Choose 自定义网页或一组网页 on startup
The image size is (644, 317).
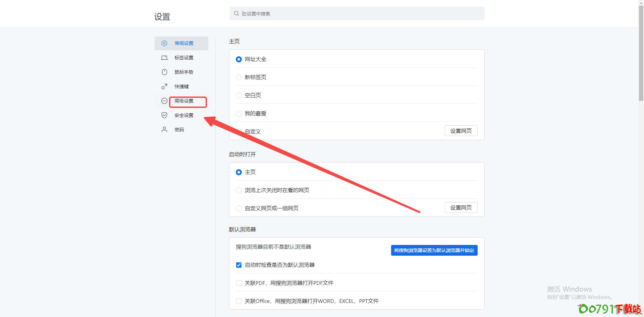point(239,208)
